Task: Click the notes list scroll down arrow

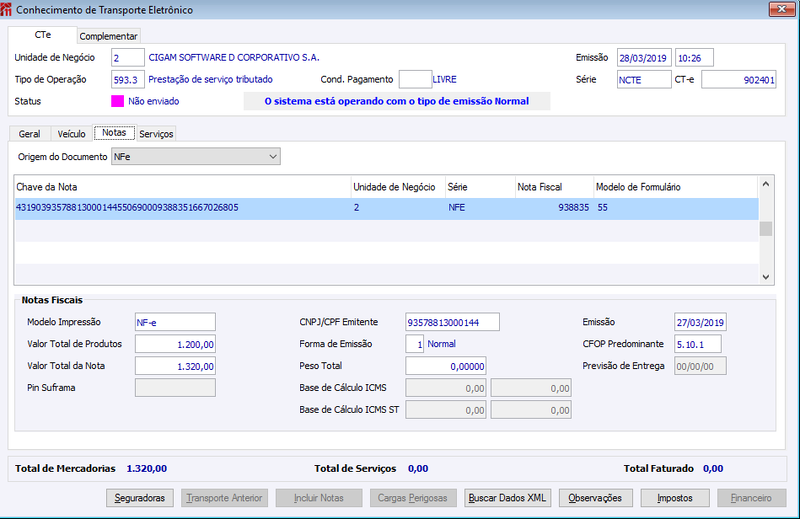Action: (x=765, y=277)
